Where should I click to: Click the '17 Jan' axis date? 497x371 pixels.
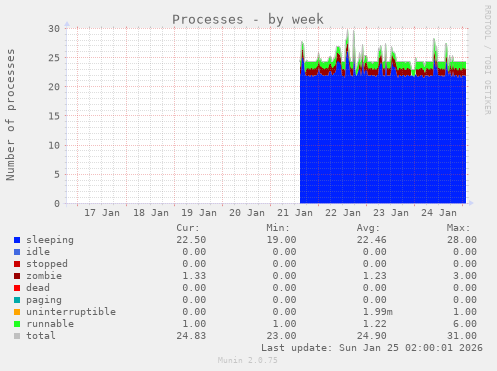102,213
